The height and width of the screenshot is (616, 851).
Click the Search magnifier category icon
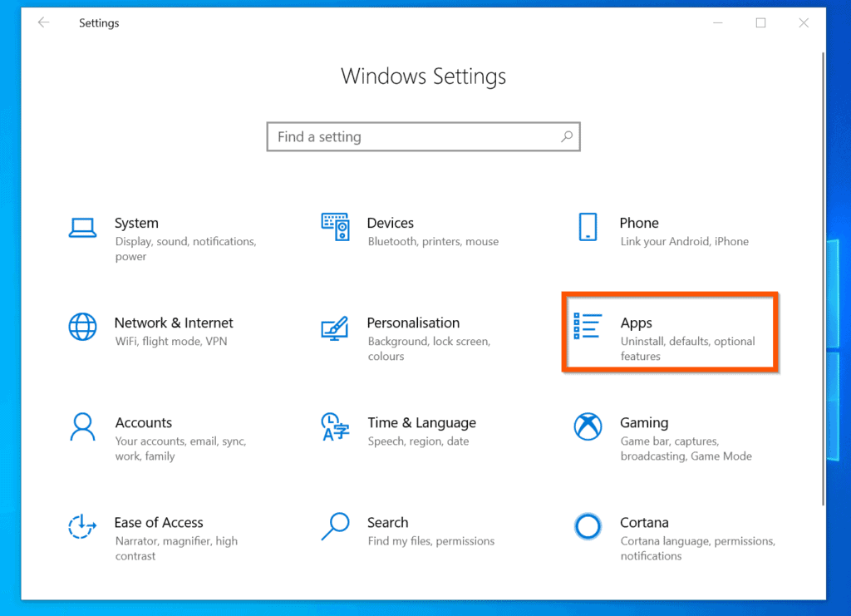(x=335, y=526)
